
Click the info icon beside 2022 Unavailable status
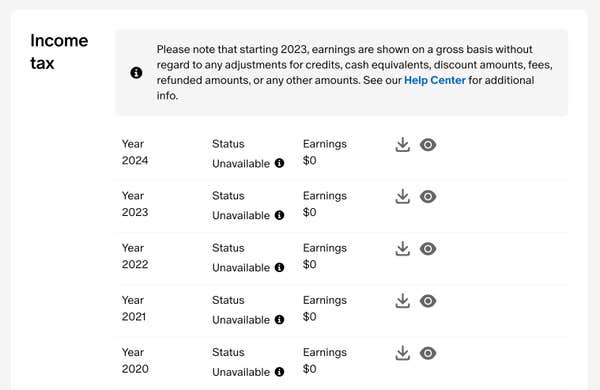pyautogui.click(x=280, y=267)
